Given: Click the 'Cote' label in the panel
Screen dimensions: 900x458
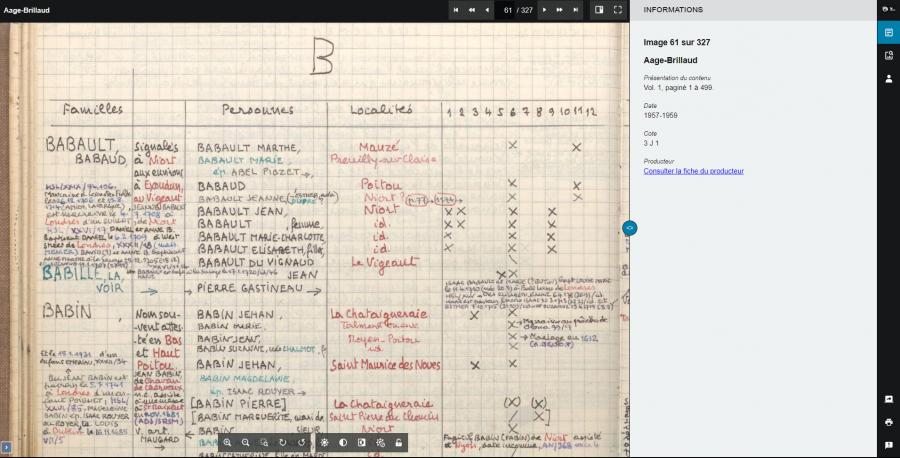Looking at the screenshot, I should tap(650, 133).
